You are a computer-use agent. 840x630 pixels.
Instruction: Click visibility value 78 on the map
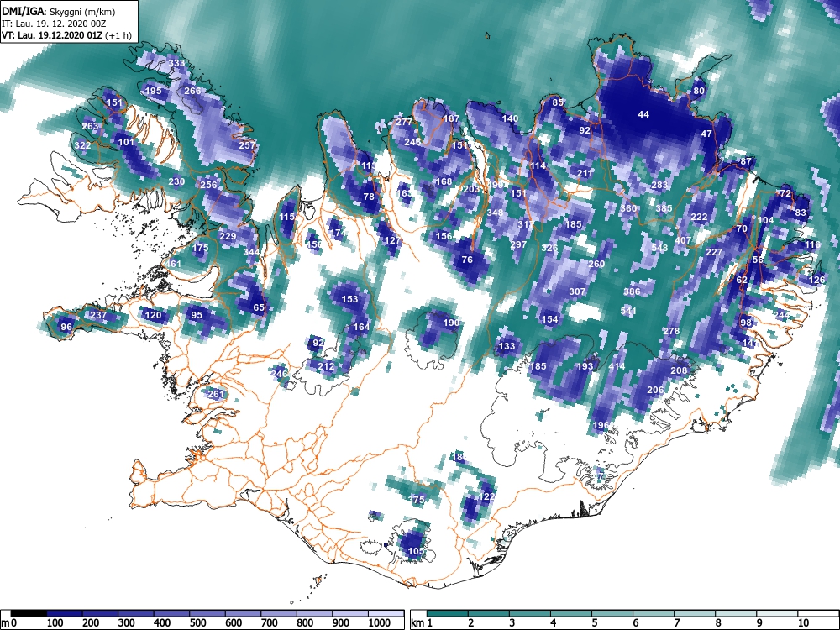(369, 197)
